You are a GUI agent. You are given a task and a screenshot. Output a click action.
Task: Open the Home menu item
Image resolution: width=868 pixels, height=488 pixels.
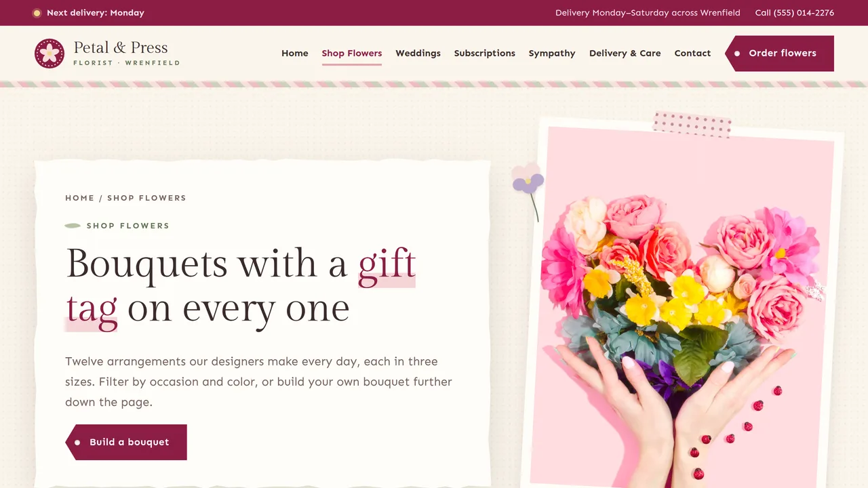click(295, 54)
